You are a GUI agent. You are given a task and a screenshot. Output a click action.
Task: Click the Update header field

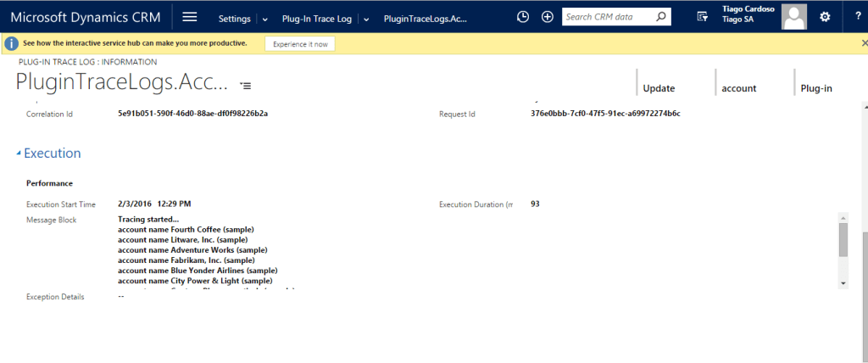click(659, 88)
